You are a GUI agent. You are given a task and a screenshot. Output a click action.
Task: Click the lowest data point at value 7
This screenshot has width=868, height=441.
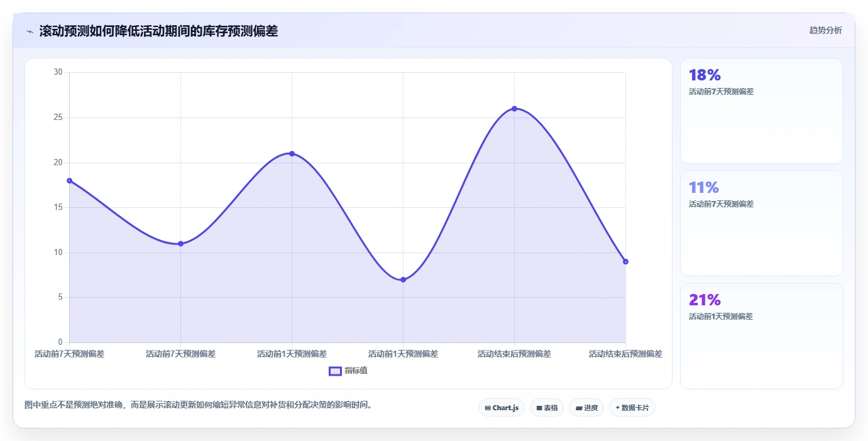(403, 280)
